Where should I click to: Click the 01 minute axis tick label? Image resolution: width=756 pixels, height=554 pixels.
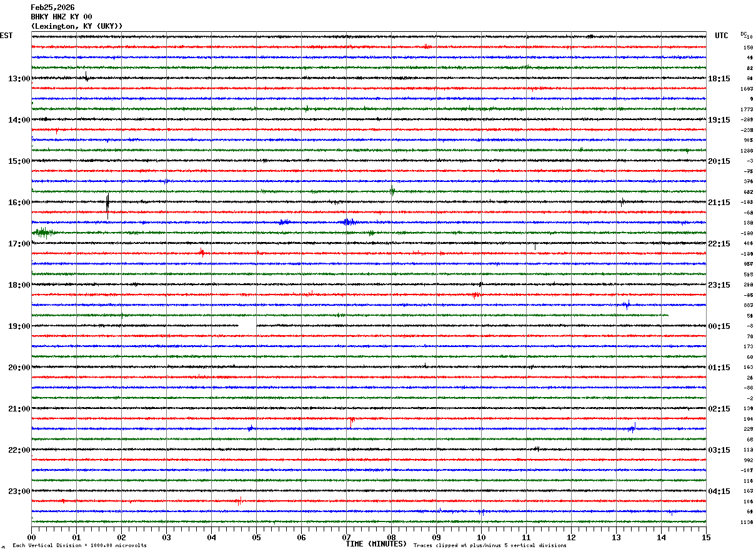point(76,538)
